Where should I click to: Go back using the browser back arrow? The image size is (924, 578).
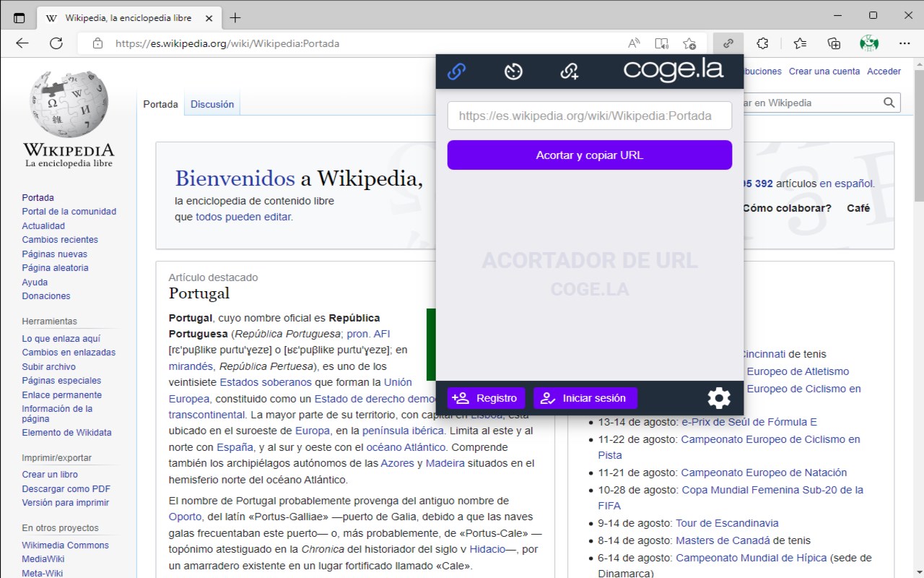[22, 43]
